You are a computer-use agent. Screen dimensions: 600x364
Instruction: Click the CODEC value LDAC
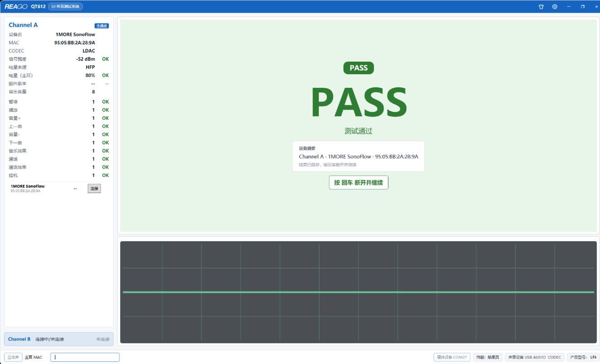[x=89, y=51]
